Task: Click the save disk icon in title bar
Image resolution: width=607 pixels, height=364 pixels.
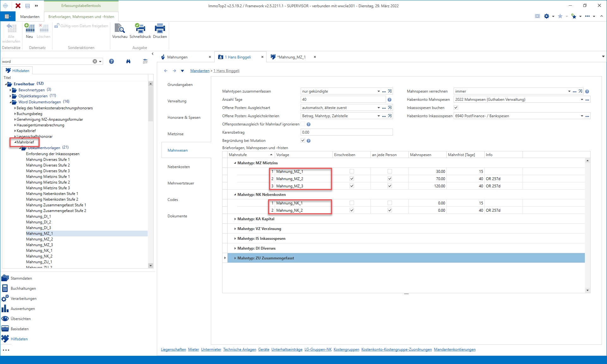Action: coord(28,6)
